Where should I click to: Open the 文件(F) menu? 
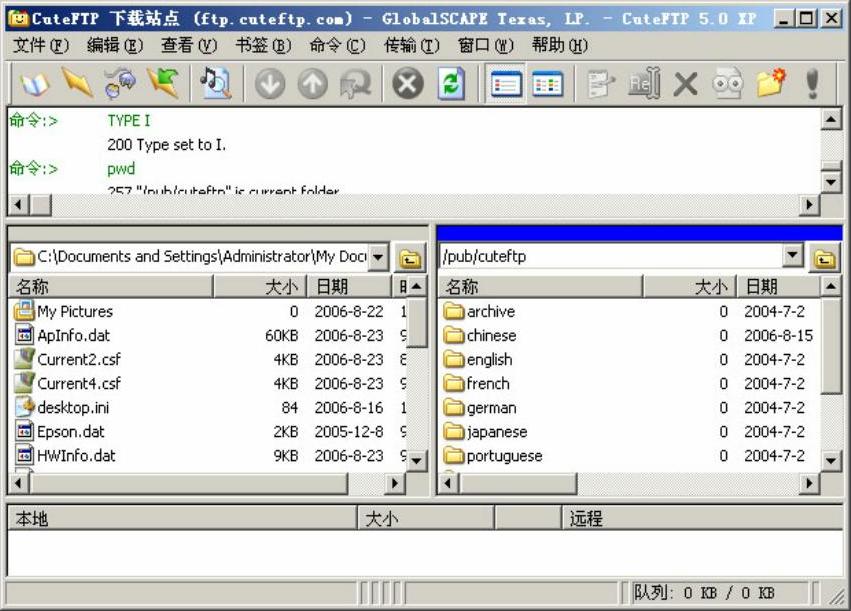point(41,46)
